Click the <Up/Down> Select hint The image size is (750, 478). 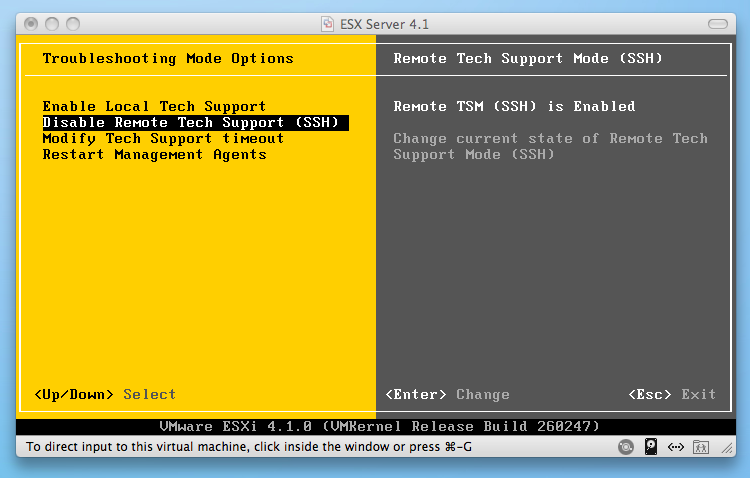[x=105, y=395]
